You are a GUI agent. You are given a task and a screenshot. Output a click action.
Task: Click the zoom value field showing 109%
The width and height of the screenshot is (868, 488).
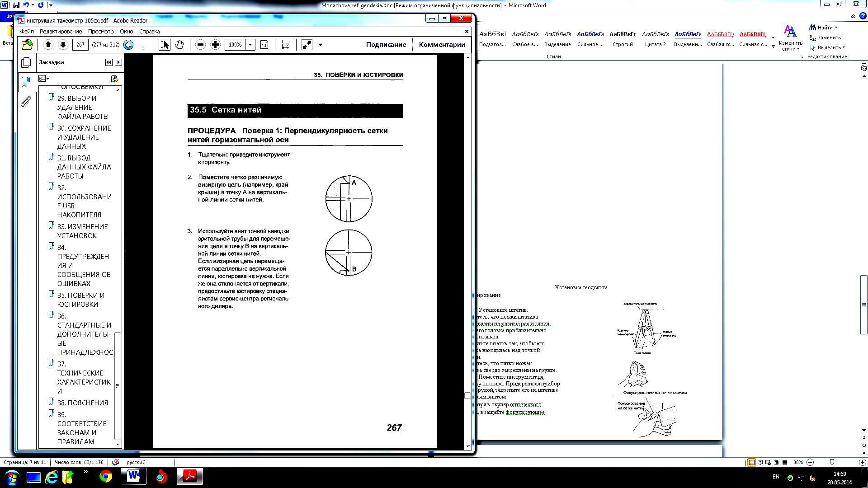235,45
